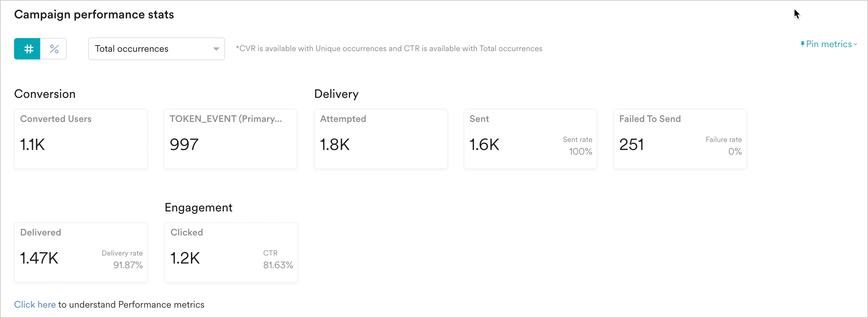Click the Total occurrences dropdown arrow
This screenshot has width=868, height=318.
click(216, 49)
